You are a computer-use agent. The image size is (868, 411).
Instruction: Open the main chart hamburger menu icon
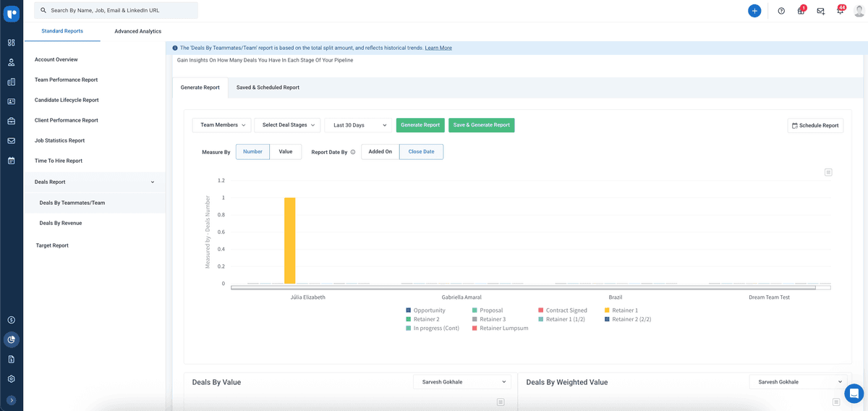click(828, 172)
